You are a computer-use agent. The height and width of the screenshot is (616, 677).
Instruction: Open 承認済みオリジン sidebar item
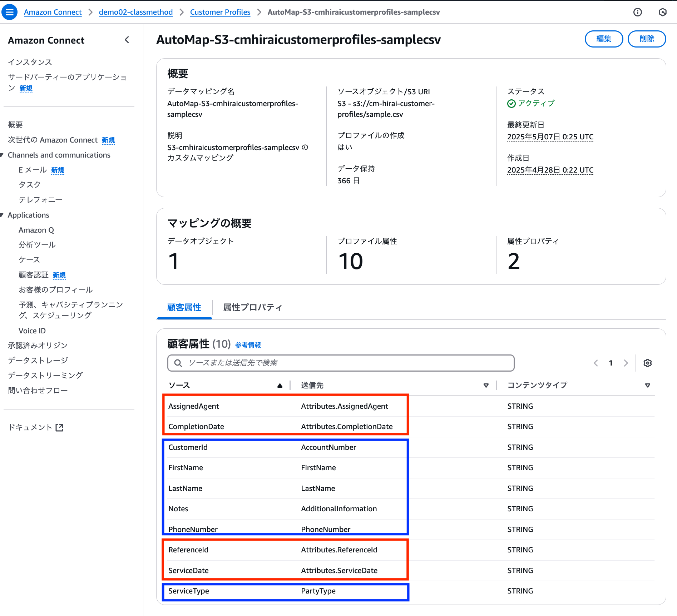(x=38, y=346)
